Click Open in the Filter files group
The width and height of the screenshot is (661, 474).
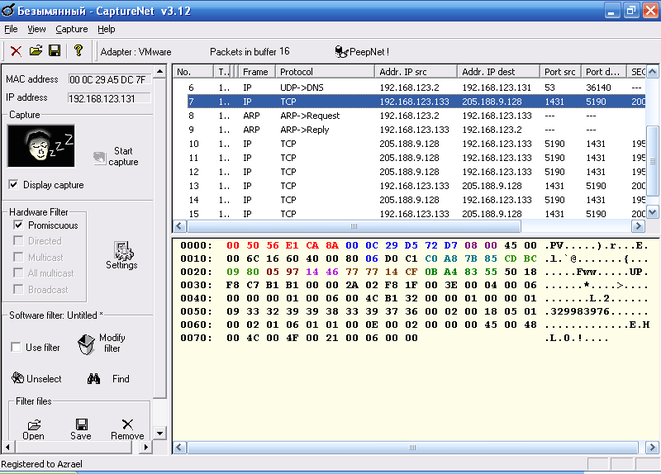pos(33,429)
